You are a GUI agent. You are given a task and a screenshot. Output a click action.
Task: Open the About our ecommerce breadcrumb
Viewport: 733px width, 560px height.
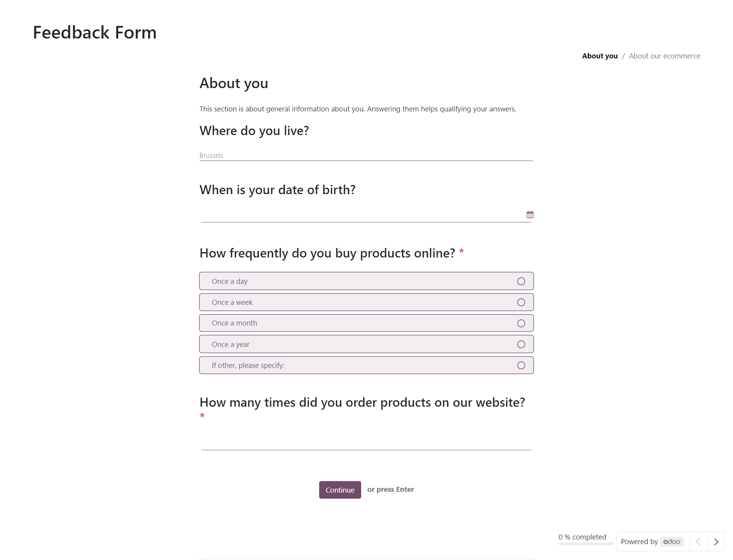pyautogui.click(x=664, y=56)
